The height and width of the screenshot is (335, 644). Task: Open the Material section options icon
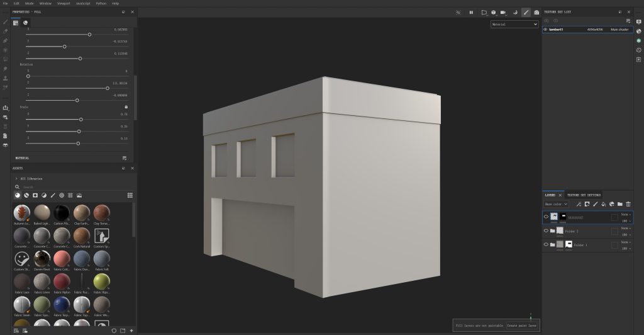[125, 158]
